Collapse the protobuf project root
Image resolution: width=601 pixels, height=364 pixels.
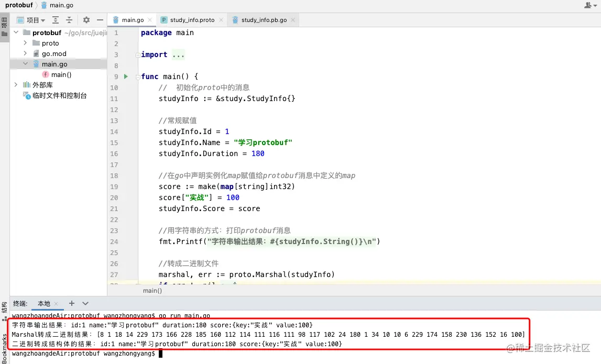point(16,32)
